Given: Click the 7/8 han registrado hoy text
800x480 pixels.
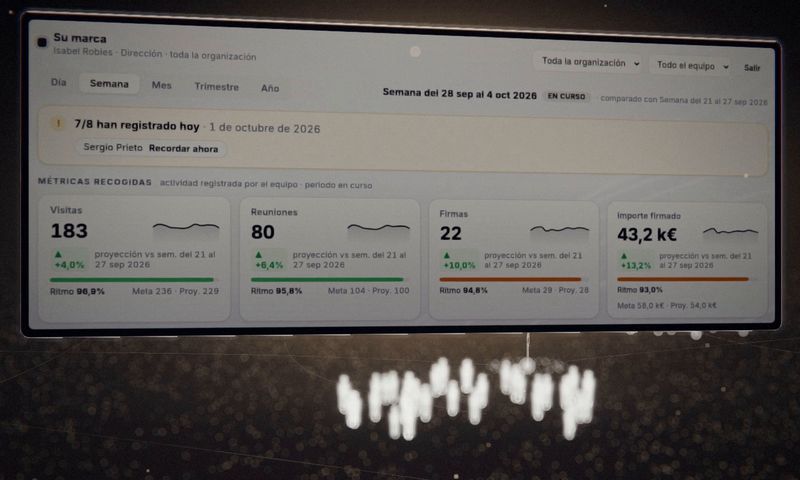Looking at the screenshot, I should 137,125.
